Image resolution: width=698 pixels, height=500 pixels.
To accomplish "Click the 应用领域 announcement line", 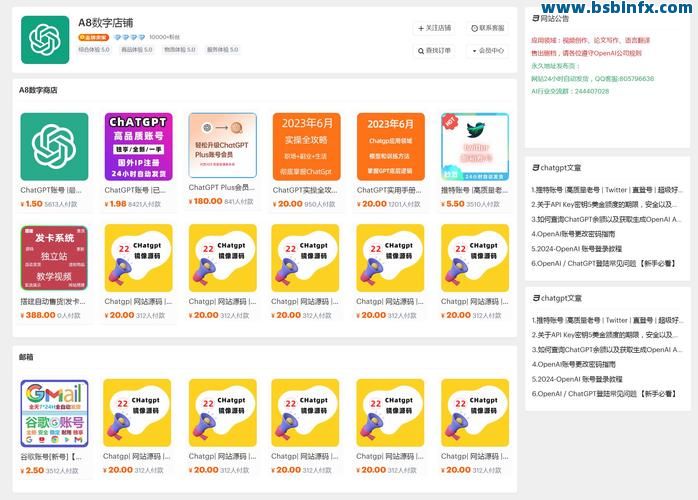I will [591, 41].
